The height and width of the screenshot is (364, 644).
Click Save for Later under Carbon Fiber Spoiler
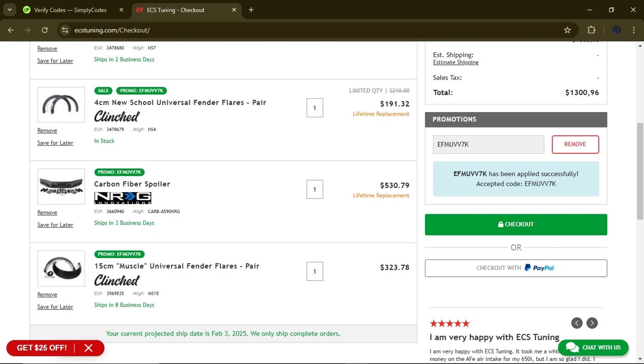pos(55,225)
